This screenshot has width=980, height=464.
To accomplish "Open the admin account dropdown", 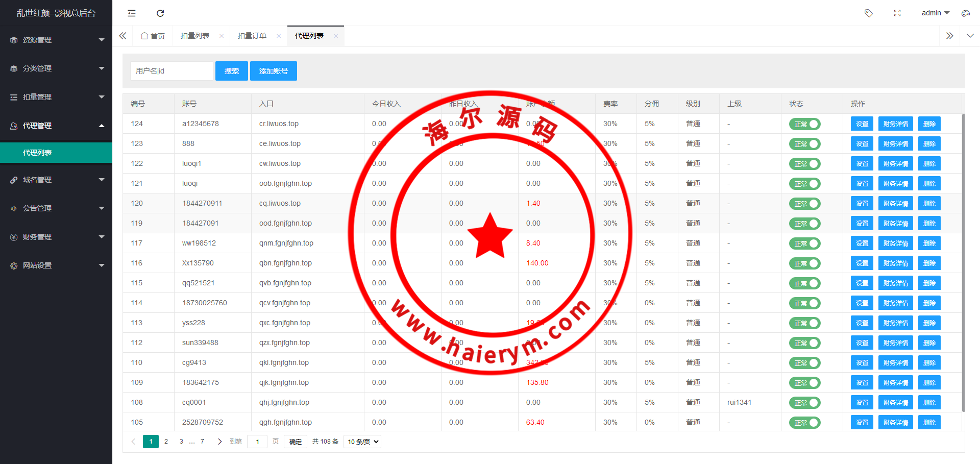I will (935, 13).
